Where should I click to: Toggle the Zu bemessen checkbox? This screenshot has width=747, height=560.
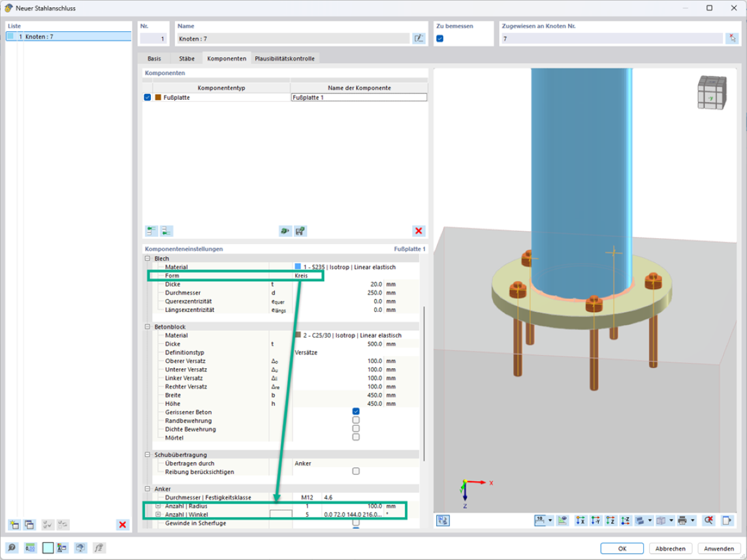(439, 39)
